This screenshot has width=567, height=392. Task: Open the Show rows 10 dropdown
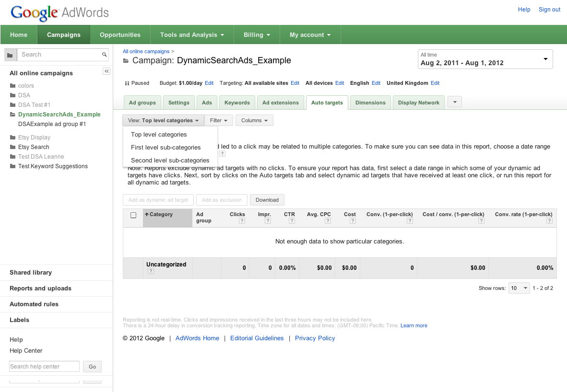click(519, 288)
